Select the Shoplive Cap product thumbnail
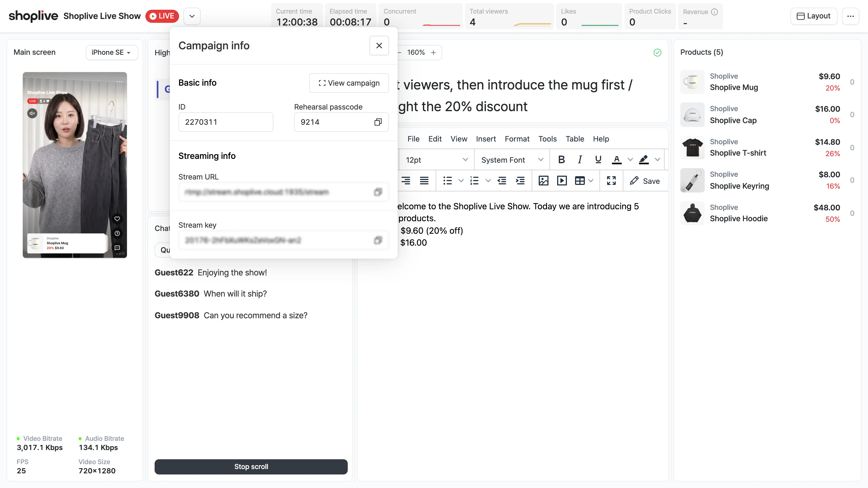The image size is (868, 488). click(692, 114)
